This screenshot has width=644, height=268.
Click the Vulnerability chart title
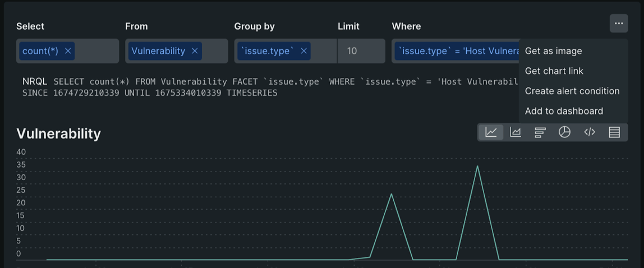tap(58, 134)
